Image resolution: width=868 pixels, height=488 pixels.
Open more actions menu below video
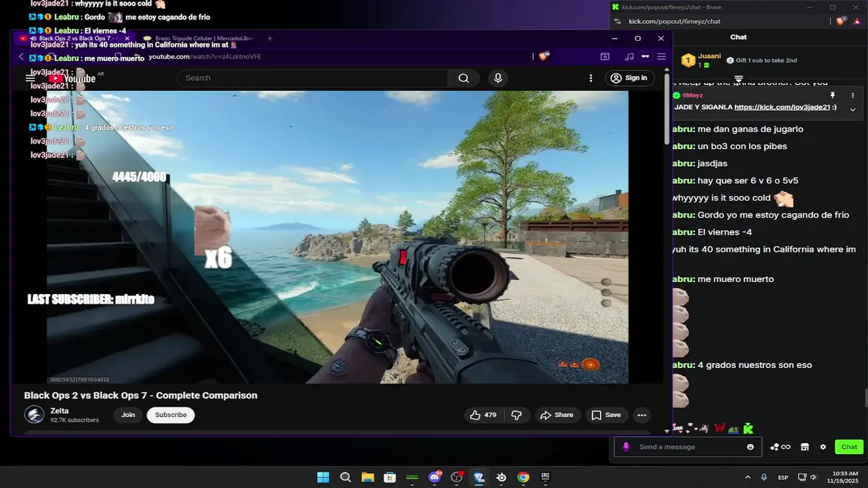(642, 415)
